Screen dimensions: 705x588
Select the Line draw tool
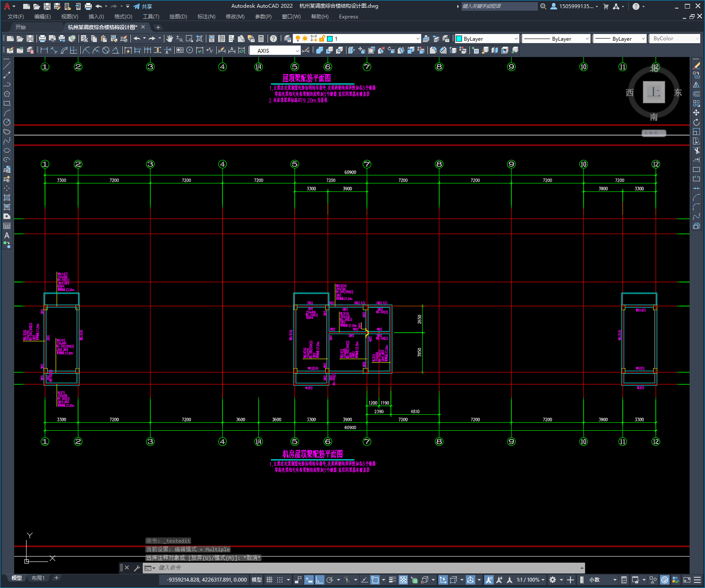(x=7, y=66)
